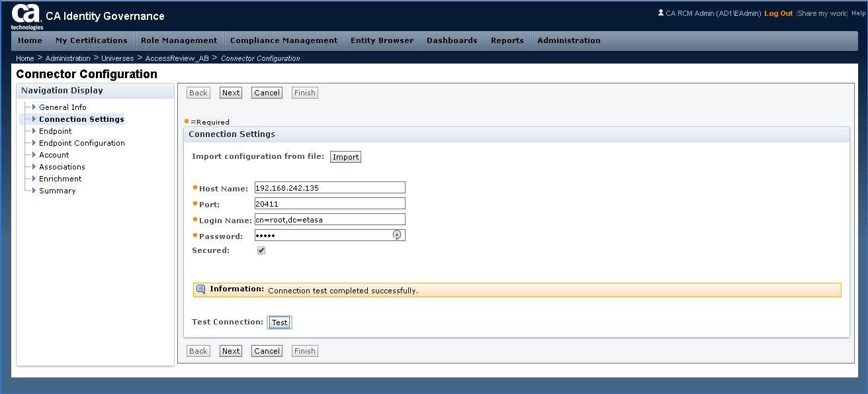868x394 pixels.
Task: Click the bottom Cancel button
Action: pos(267,351)
